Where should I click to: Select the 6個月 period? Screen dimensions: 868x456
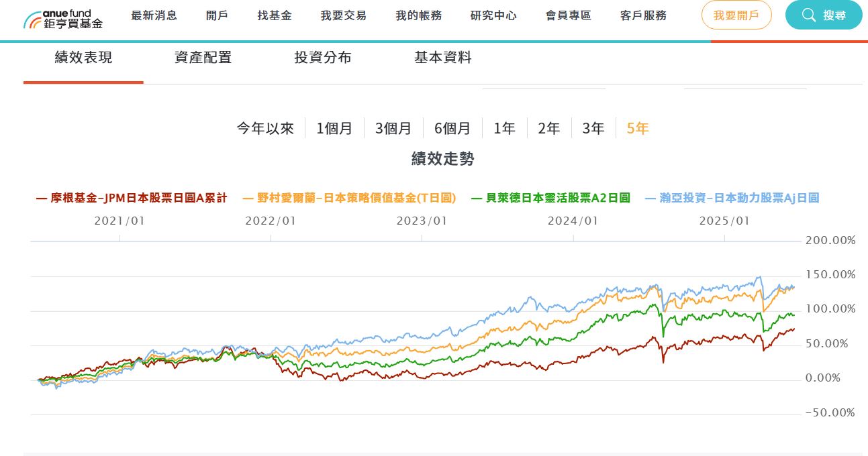pyautogui.click(x=452, y=128)
